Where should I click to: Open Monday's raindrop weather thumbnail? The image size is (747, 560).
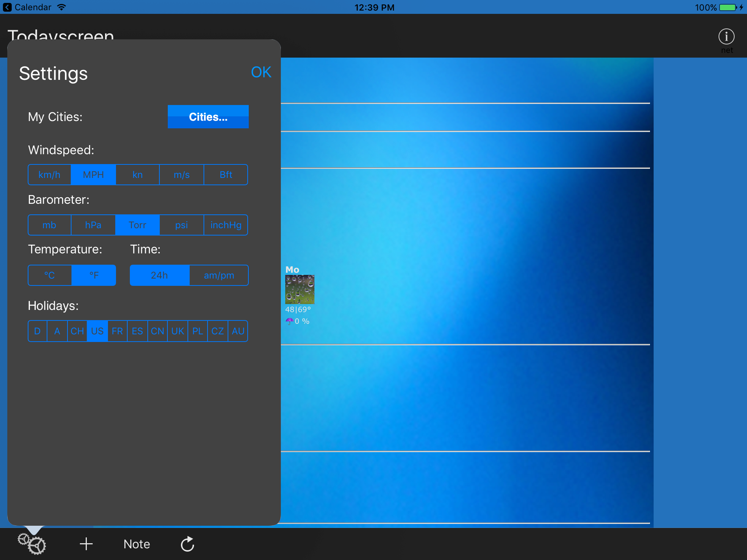pos(299,289)
